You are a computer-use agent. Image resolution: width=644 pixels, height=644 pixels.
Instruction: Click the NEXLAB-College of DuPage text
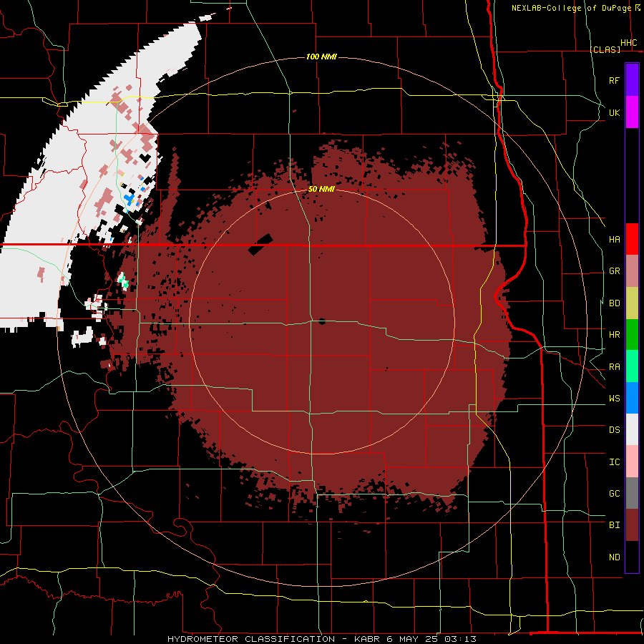[571, 8]
